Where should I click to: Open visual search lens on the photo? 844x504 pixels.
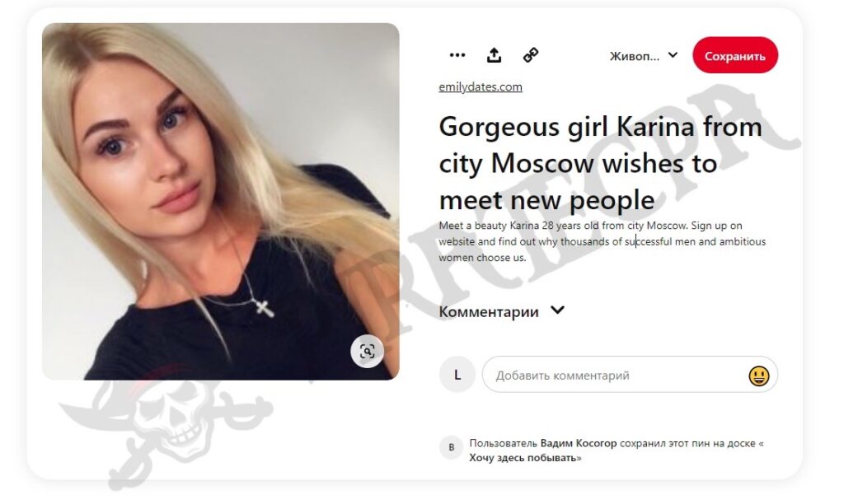367,352
